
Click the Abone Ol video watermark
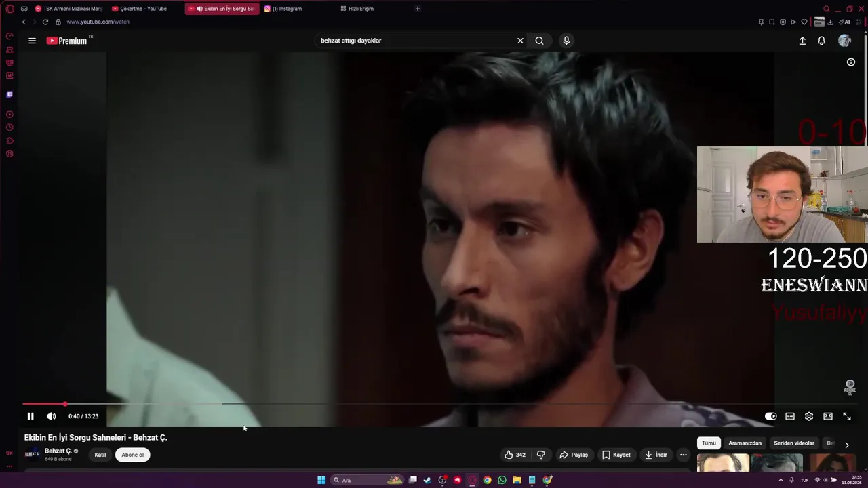(850, 387)
